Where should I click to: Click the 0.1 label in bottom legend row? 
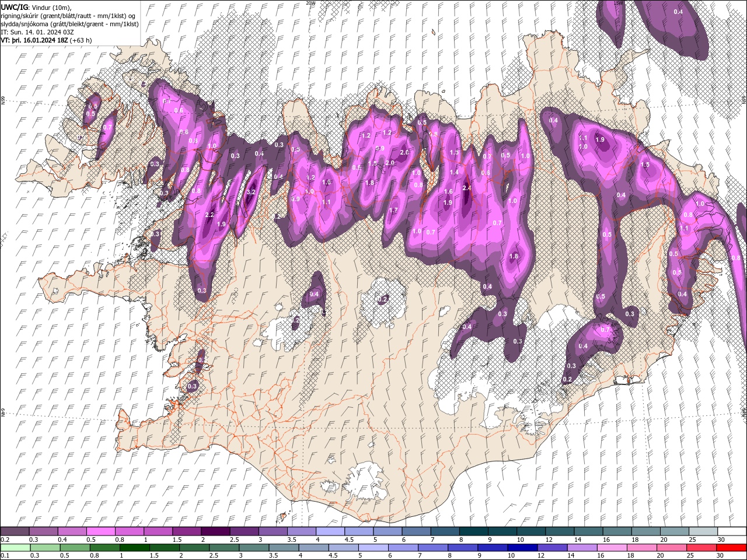tap(5, 556)
